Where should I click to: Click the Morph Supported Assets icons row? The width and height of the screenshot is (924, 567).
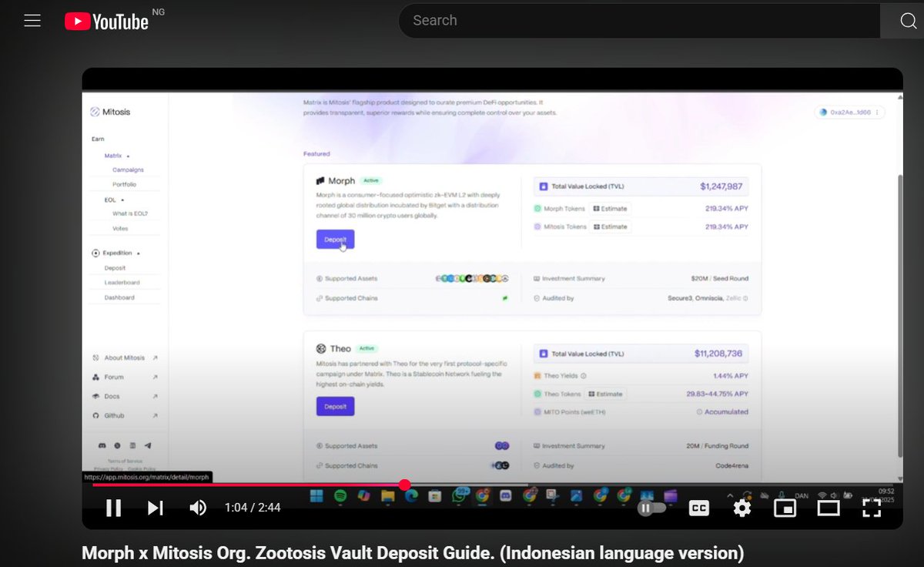(x=472, y=279)
